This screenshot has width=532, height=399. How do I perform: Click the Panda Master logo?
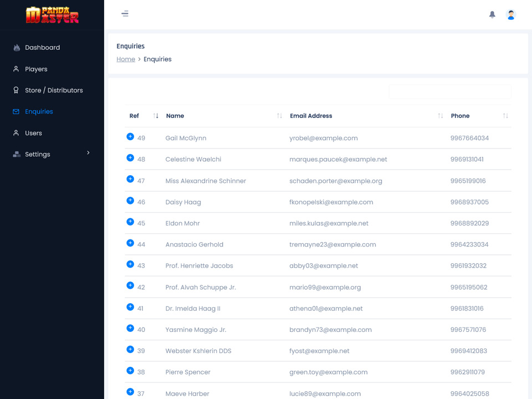(52, 15)
